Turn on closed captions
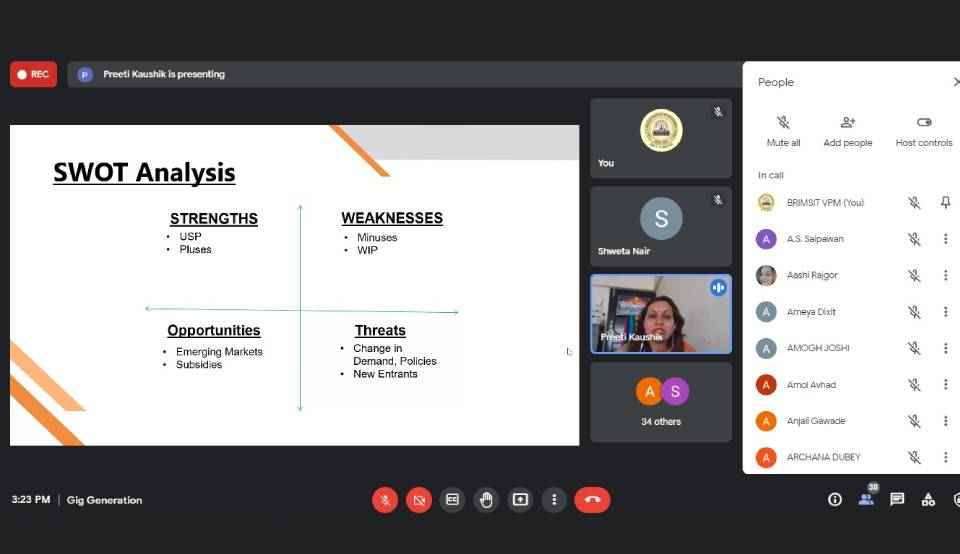Viewport: 960px width, 554px height. coord(452,500)
